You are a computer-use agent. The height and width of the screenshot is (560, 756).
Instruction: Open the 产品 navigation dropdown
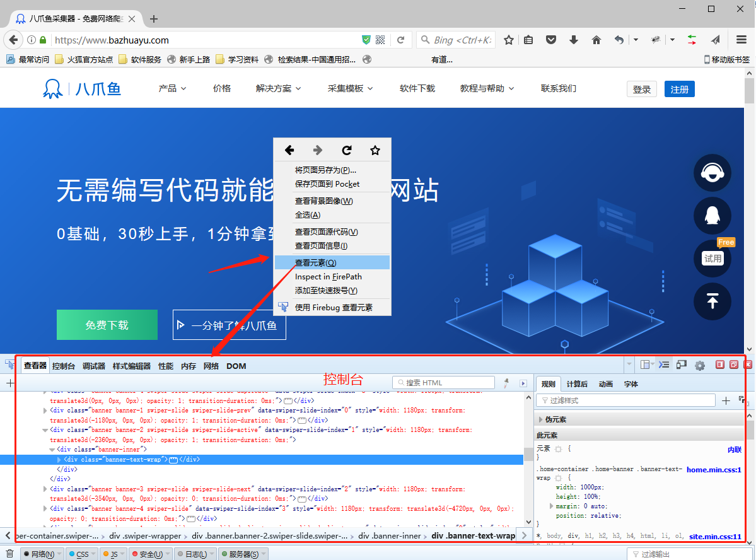[172, 88]
